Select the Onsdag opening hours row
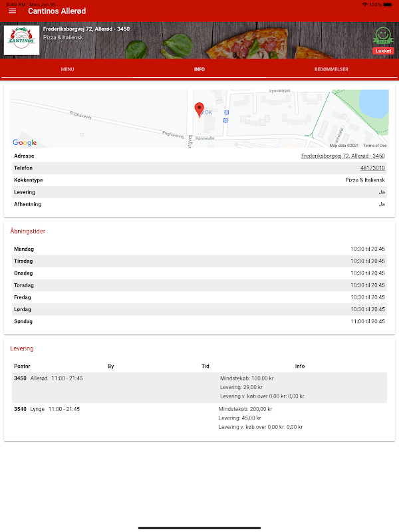This screenshot has width=399, height=532. pyautogui.click(x=199, y=273)
